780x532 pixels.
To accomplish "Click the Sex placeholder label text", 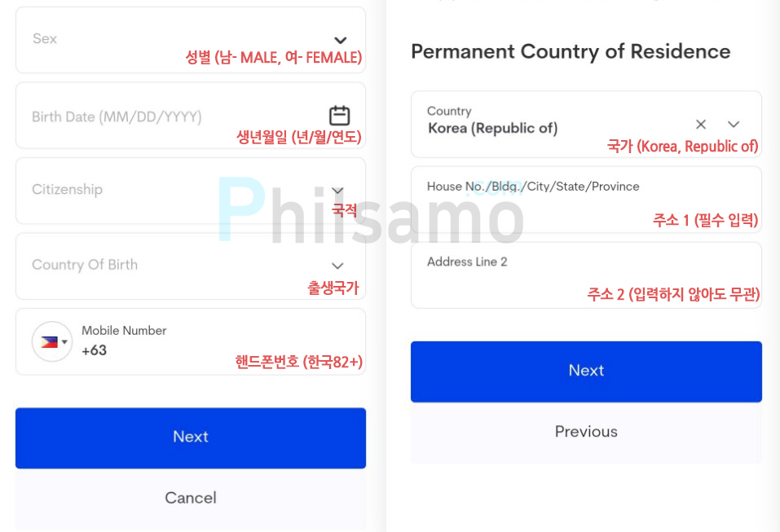I will point(45,39).
